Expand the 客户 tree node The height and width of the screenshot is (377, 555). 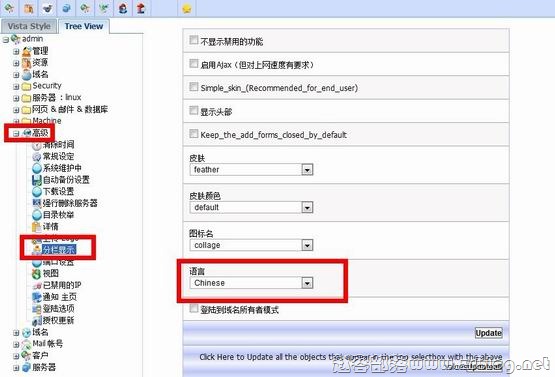click(16, 356)
